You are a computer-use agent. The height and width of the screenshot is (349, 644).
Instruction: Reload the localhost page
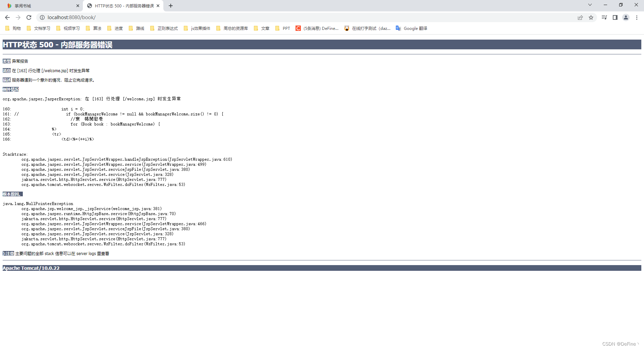29,17
